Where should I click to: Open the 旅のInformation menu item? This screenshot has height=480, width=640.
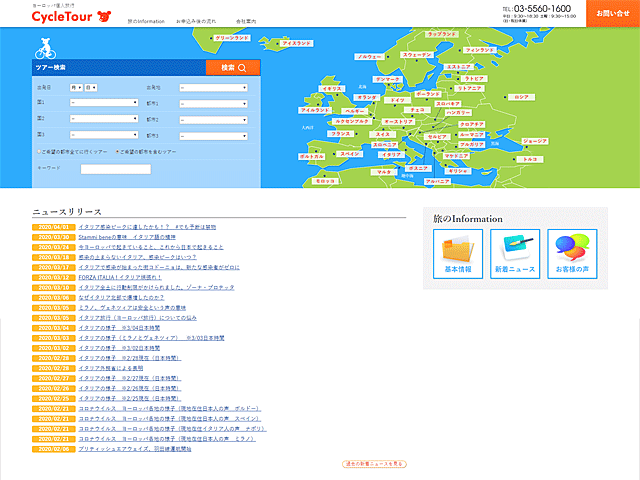pyautogui.click(x=146, y=20)
